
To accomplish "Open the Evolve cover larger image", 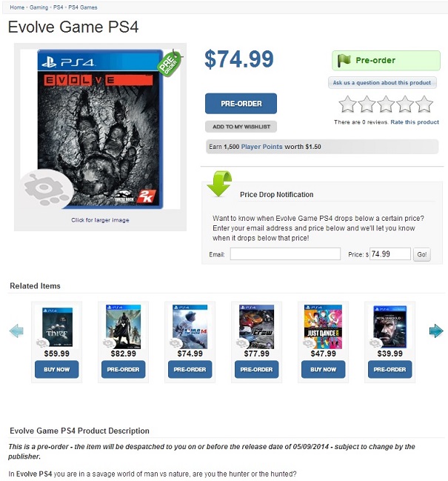I will point(100,129).
